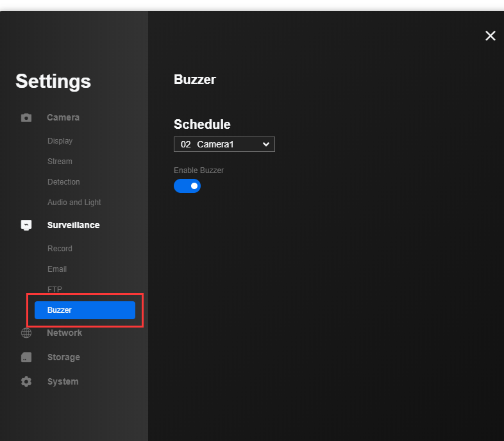Go to Stream settings
504x441 pixels.
pyautogui.click(x=60, y=162)
